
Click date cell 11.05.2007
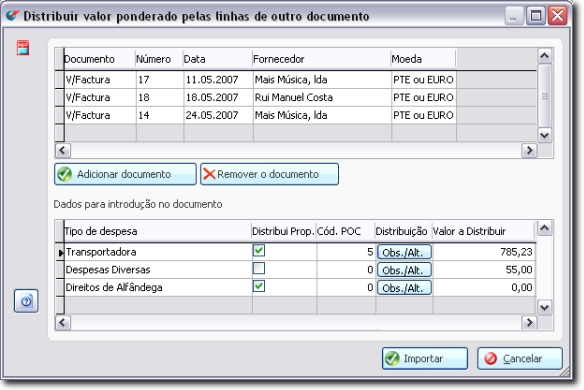coord(218,79)
